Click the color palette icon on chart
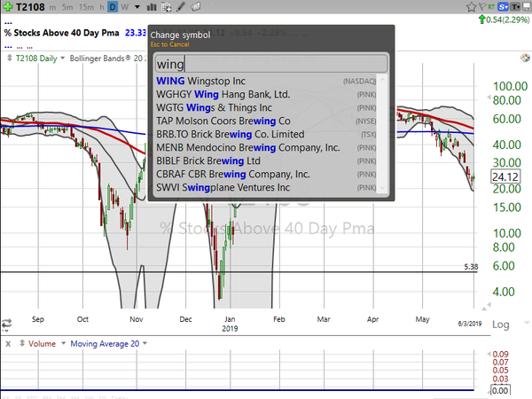 coord(525,58)
